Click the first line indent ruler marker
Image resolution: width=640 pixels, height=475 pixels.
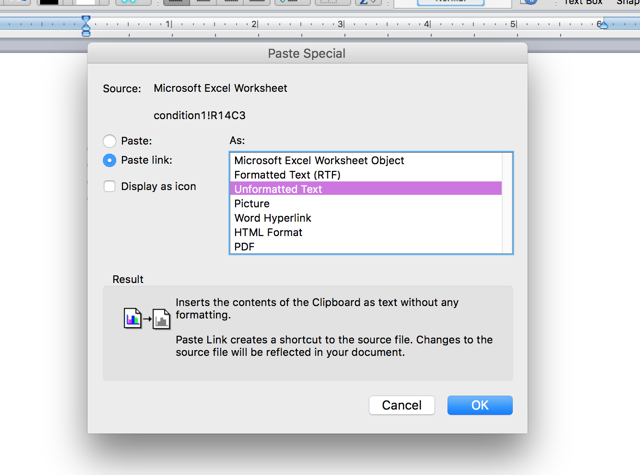pos(86,19)
